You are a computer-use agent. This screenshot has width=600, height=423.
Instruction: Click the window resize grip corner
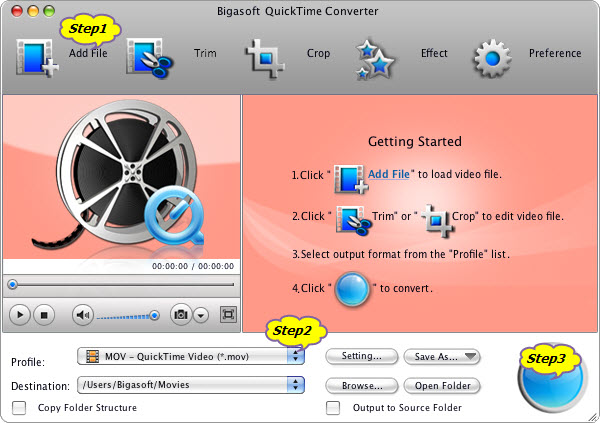tap(593, 417)
